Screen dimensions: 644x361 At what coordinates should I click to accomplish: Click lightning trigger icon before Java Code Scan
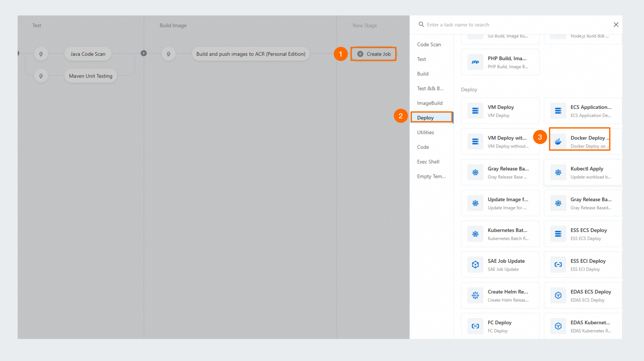(x=41, y=54)
